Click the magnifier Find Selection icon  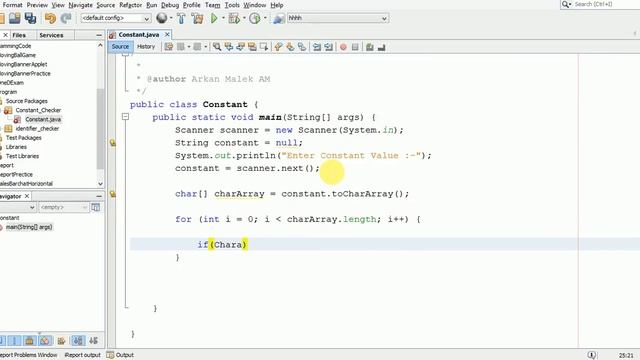point(217,47)
